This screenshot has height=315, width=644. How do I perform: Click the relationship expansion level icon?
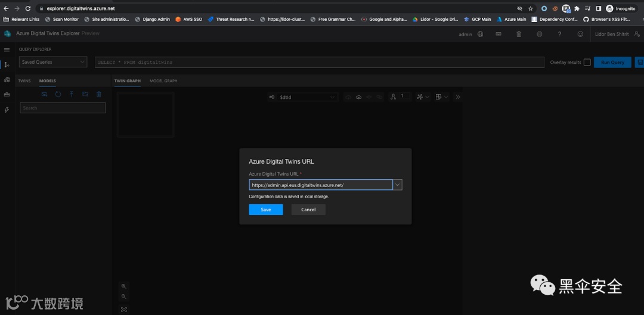[393, 97]
